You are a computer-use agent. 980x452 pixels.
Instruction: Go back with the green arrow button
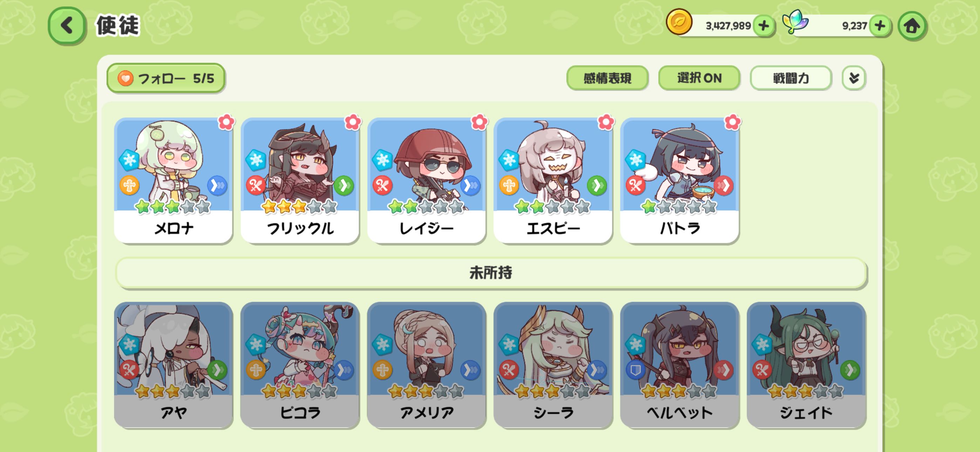67,26
